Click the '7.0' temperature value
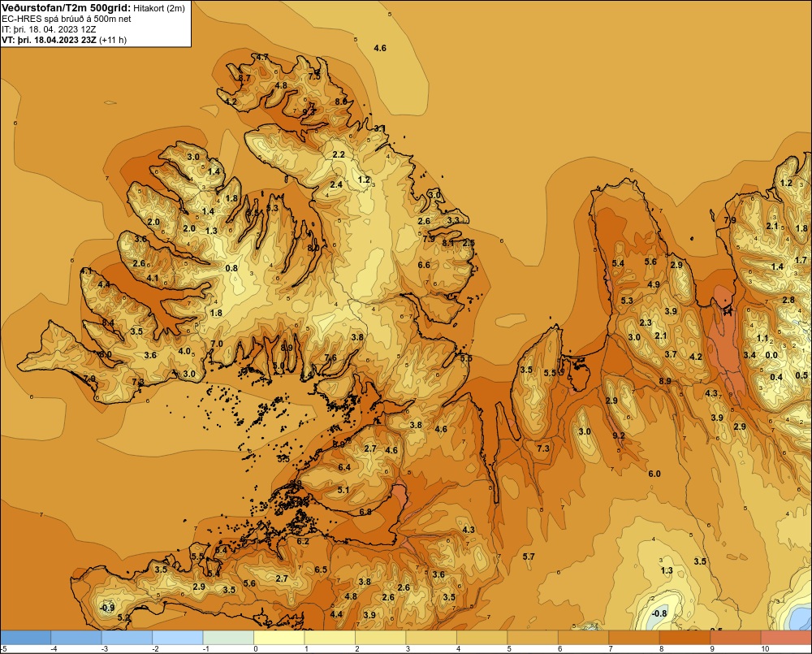Screen dimensions: 812x654 pos(217,344)
